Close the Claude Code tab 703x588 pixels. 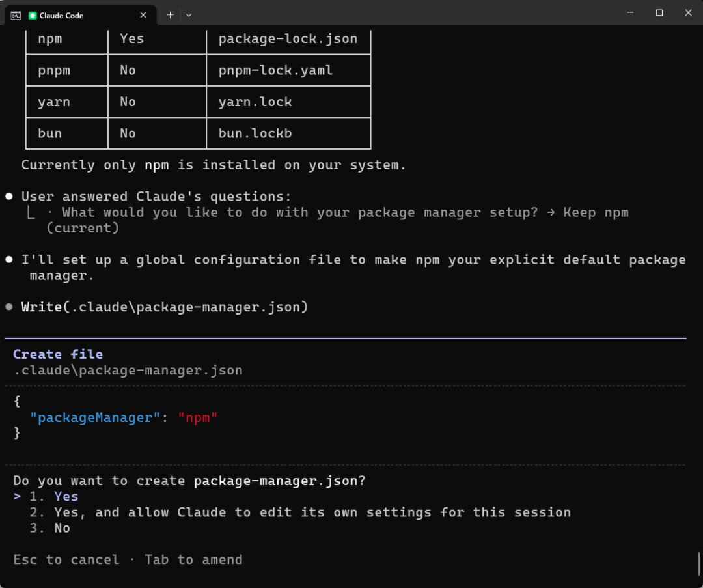click(x=143, y=15)
